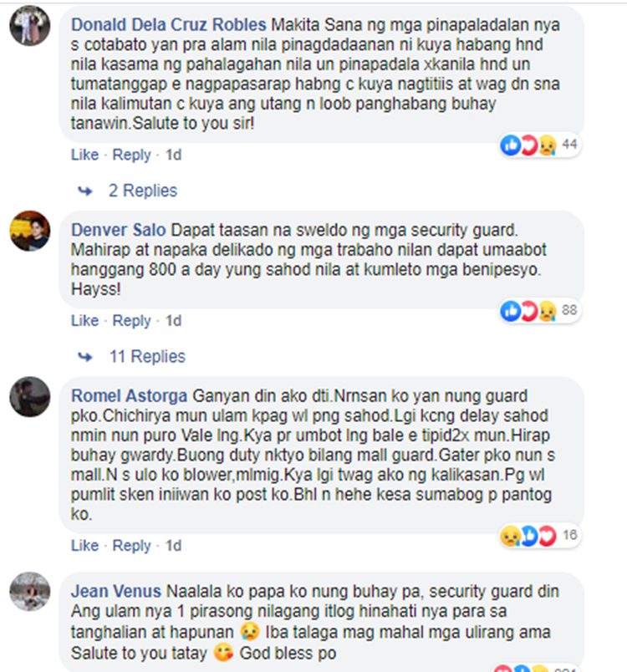The image size is (627, 672).
Task: Reply to Romel Astorga's comment
Action: click(131, 546)
